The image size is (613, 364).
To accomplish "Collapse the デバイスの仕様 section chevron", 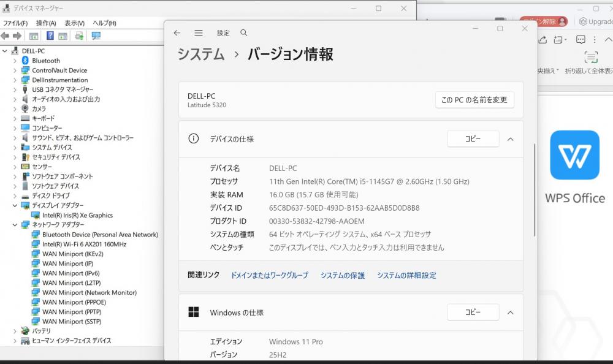I will (510, 139).
